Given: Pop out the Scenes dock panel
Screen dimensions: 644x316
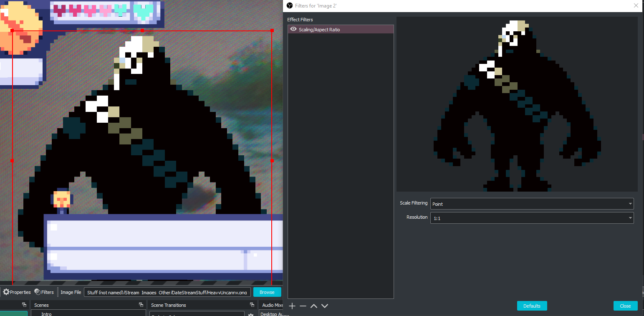Looking at the screenshot, I should (x=141, y=305).
